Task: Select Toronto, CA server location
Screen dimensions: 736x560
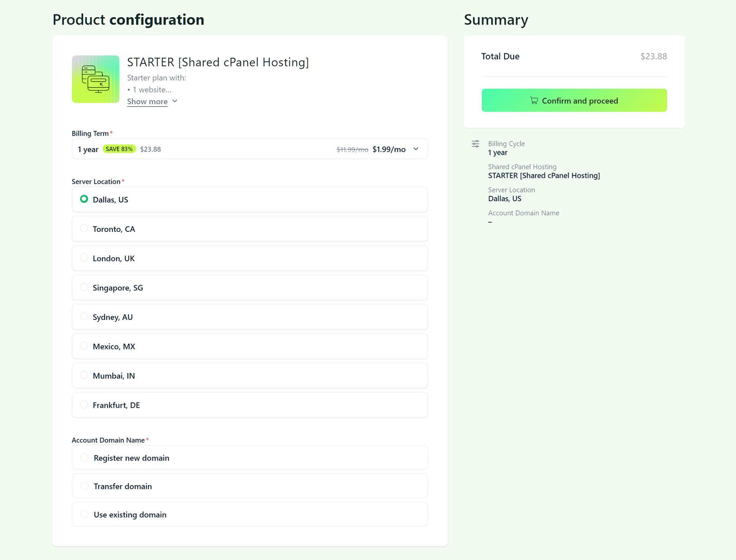Action: point(250,229)
